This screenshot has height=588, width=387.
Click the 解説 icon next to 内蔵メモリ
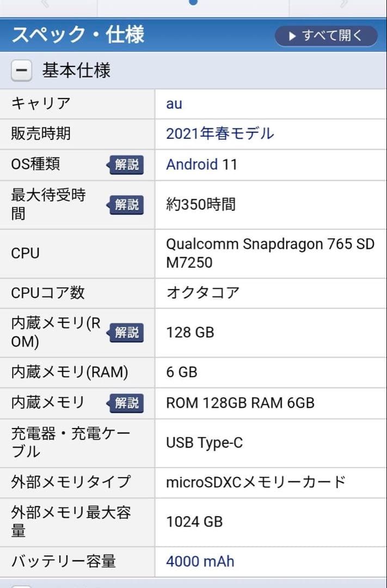coord(127,403)
